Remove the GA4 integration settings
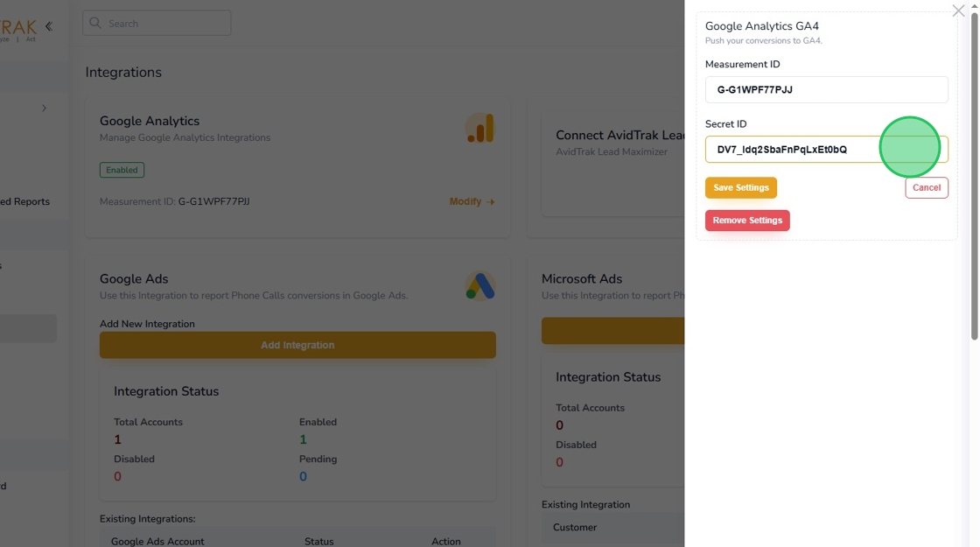 747,220
